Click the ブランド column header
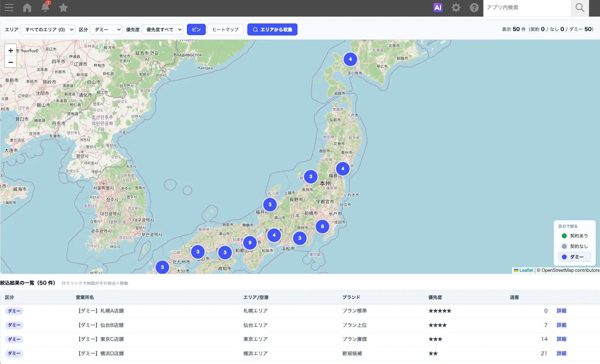600x364 pixels. 351,298
